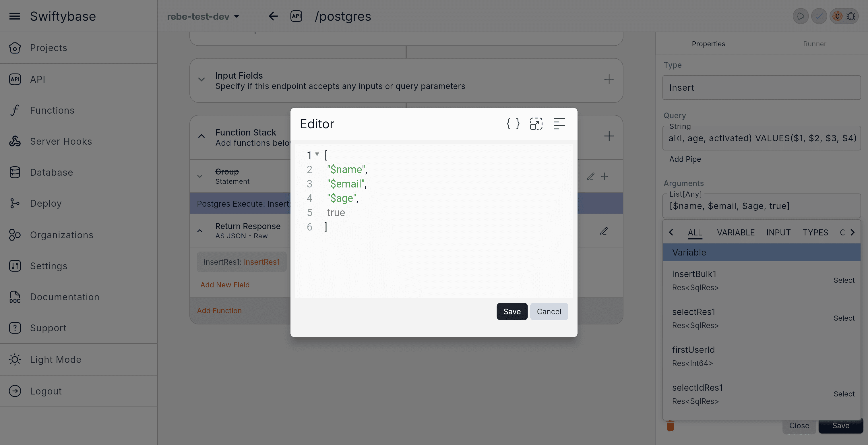The image size is (868, 445).
Task: Click the format lines icon in Editor
Action: coord(559,124)
